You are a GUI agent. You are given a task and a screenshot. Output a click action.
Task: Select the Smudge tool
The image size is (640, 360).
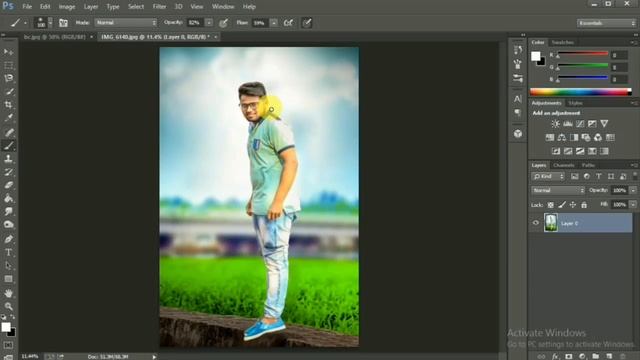(8, 211)
